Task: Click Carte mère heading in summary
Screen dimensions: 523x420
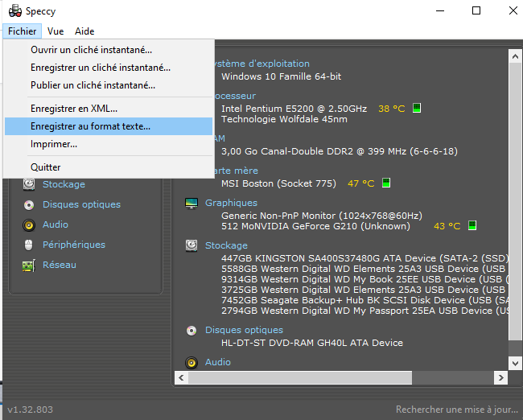Action: (237, 171)
